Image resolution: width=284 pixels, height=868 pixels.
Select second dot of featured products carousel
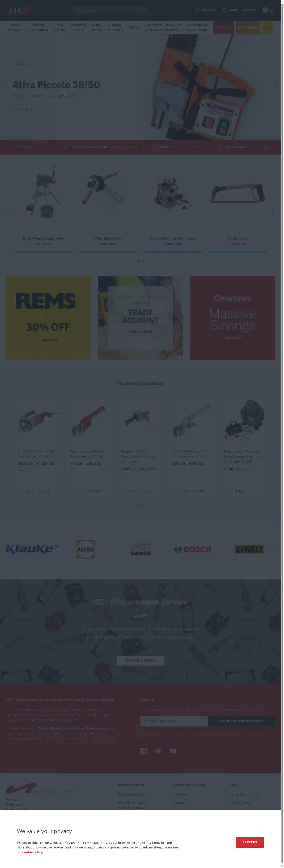(x=143, y=505)
